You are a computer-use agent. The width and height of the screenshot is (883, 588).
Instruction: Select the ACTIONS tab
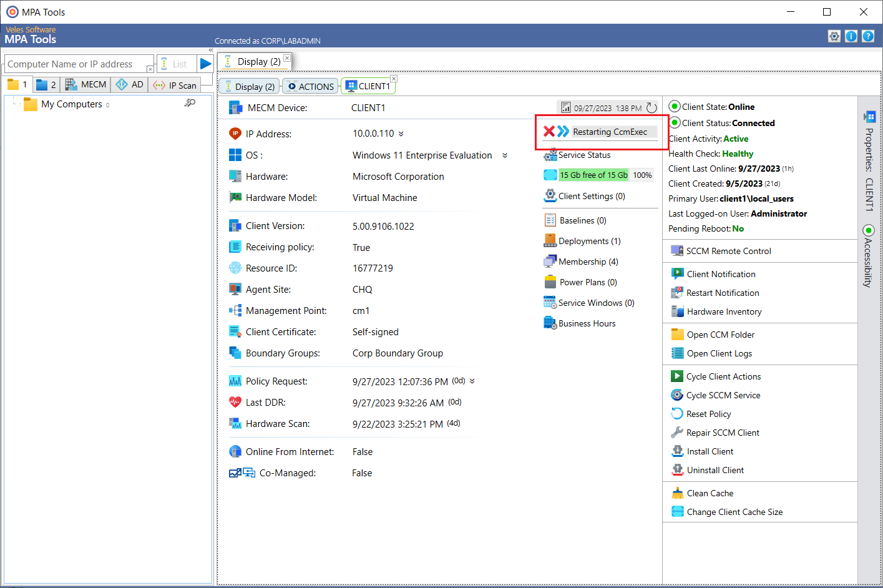(x=311, y=87)
